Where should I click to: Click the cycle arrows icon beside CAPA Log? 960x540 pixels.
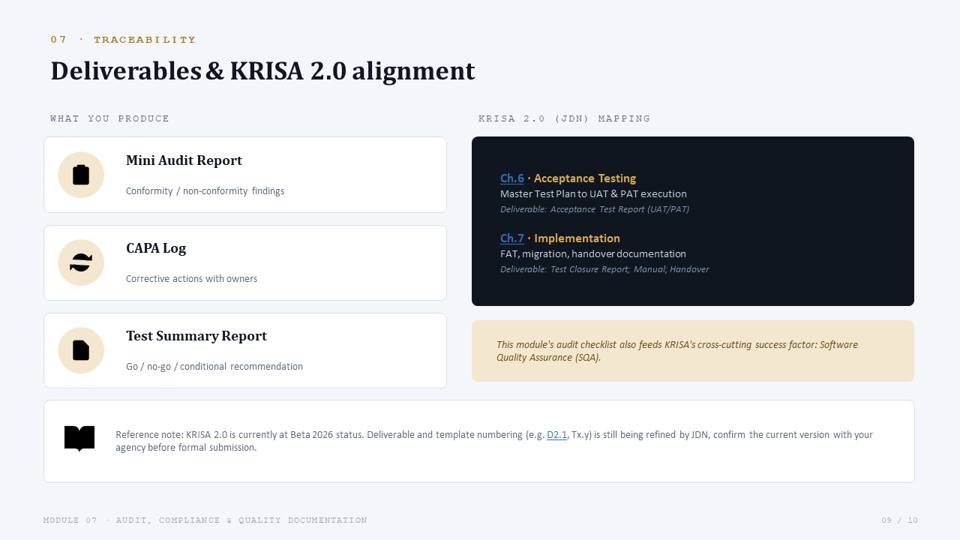[81, 263]
